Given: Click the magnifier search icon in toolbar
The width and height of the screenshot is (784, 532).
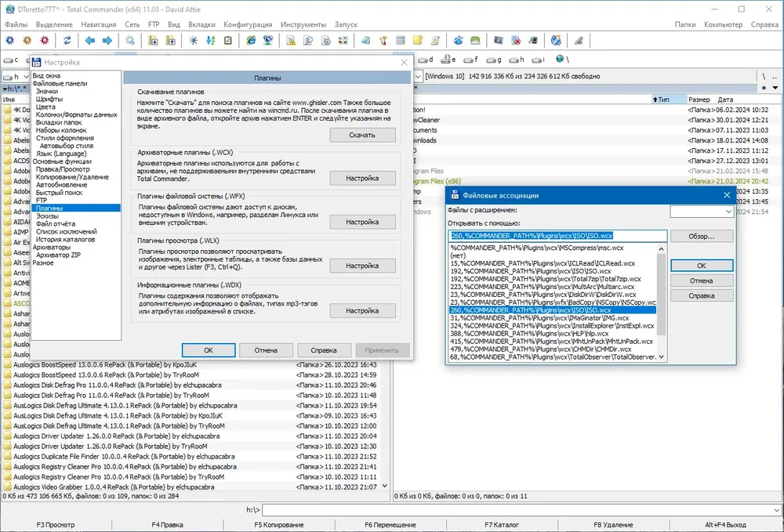Looking at the screenshot, I should [x=130, y=41].
